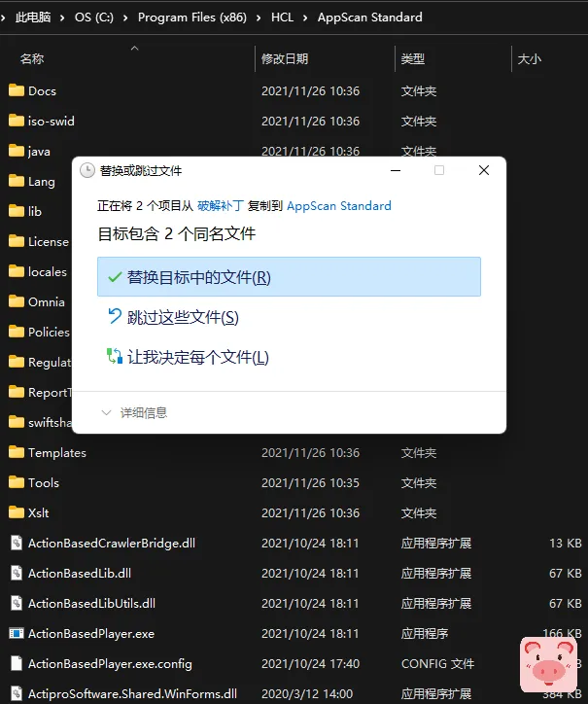Viewport: 588px width, 704px height.
Task: Click CONFIG 文件 type cell
Action: pos(437,663)
